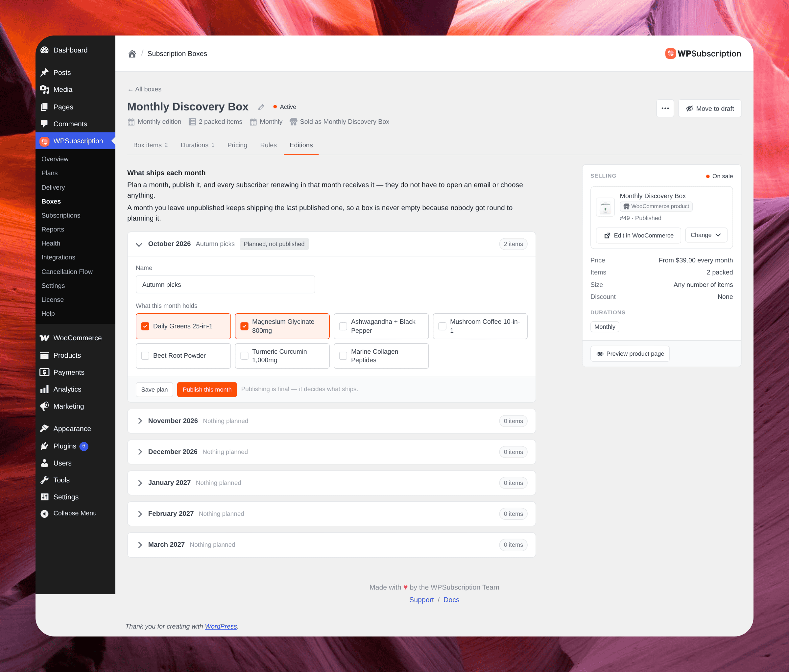
Task: Check Marine Collagen Peptides
Action: point(343,356)
